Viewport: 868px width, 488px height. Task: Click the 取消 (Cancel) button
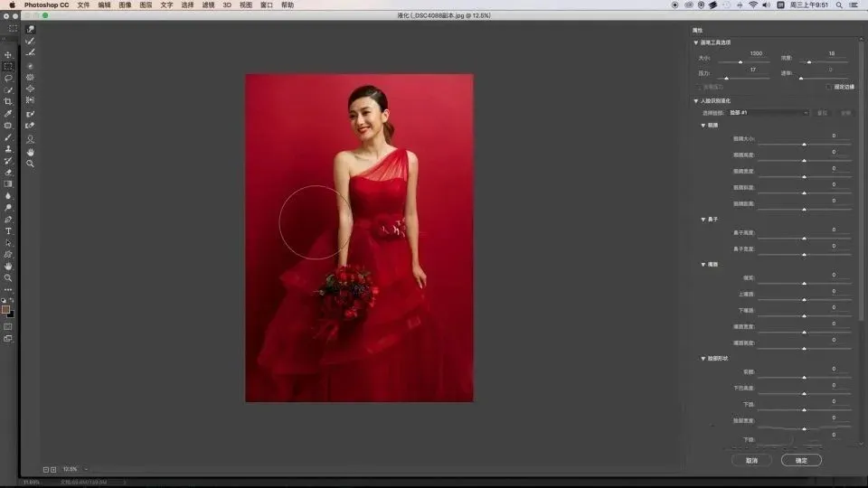click(x=751, y=460)
